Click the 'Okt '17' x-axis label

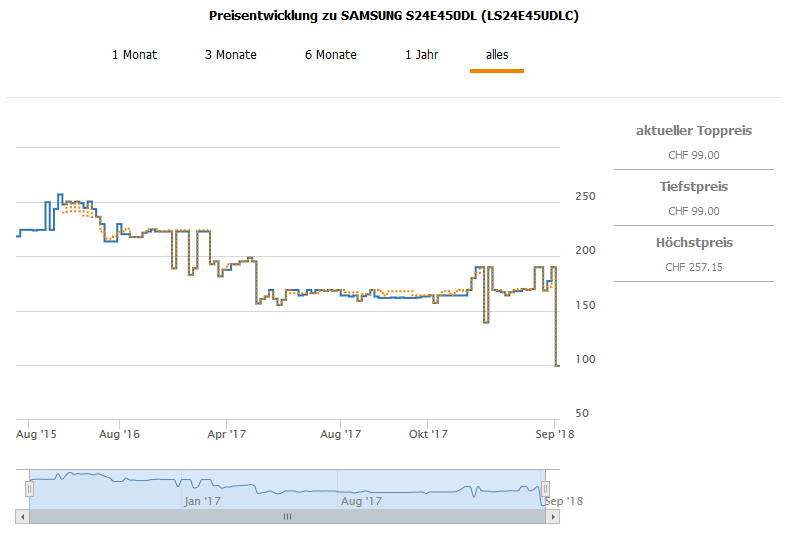tap(428, 434)
